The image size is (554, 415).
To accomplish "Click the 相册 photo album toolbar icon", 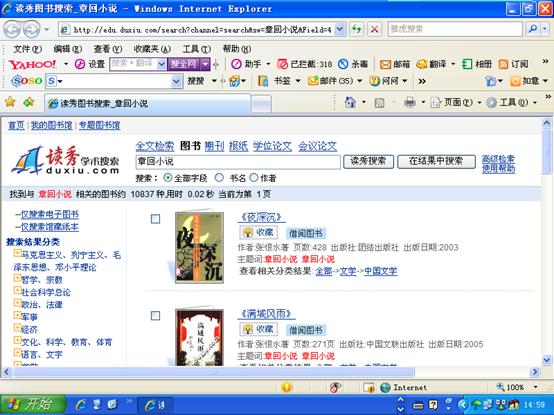I will click(x=467, y=64).
